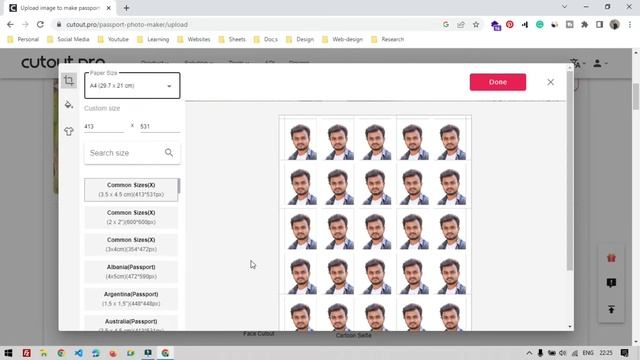640x360 pixels.
Task: Choose Australia(Passport) size option
Action: pos(131,323)
